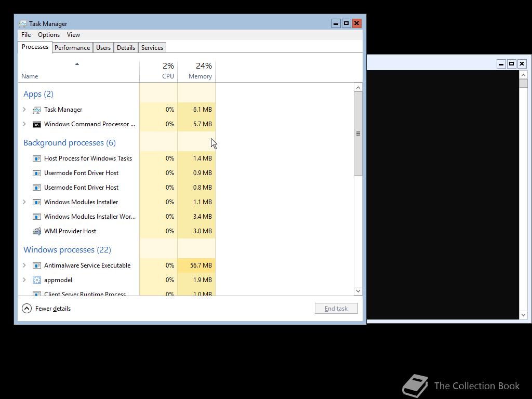This screenshot has height=399, width=532.
Task: Open the Options menu
Action: click(x=49, y=35)
